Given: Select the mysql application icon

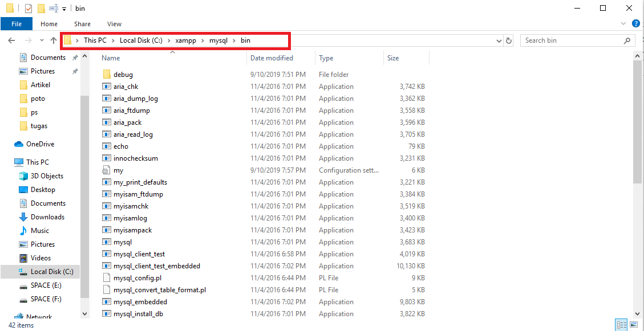Looking at the screenshot, I should click(x=107, y=242).
